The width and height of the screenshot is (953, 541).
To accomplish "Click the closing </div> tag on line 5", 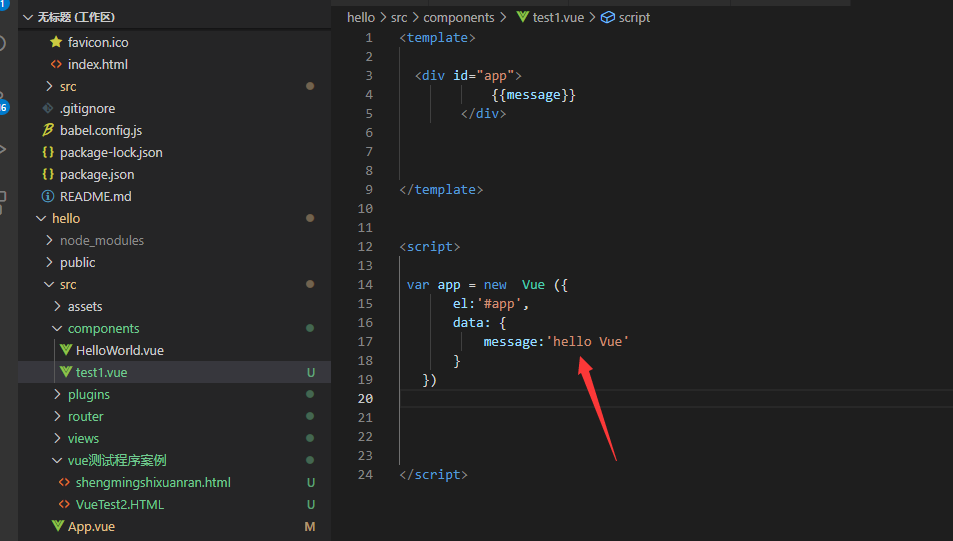I will (x=483, y=114).
